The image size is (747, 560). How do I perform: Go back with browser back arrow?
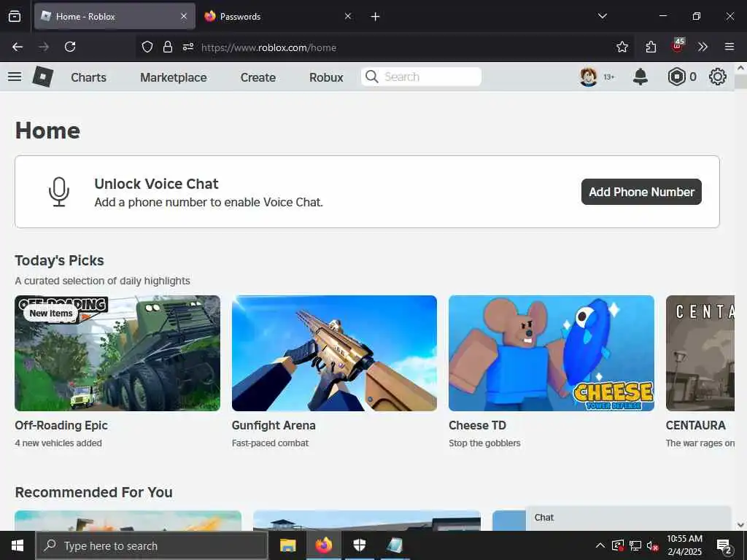pos(18,47)
